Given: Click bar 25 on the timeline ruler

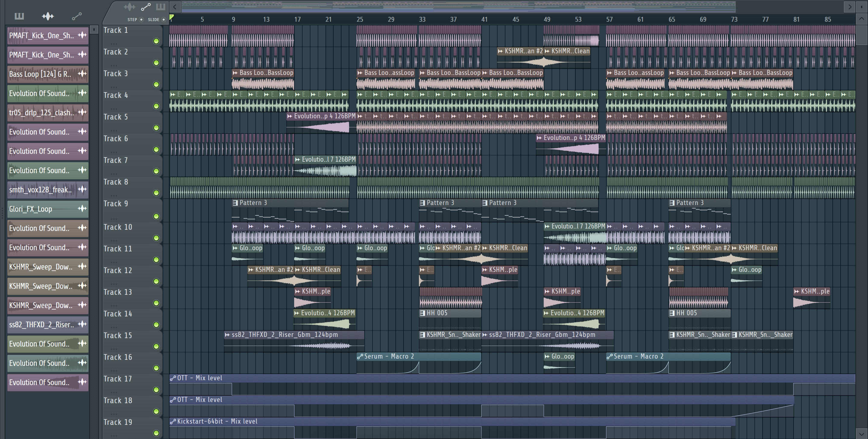Looking at the screenshot, I should click(360, 20).
